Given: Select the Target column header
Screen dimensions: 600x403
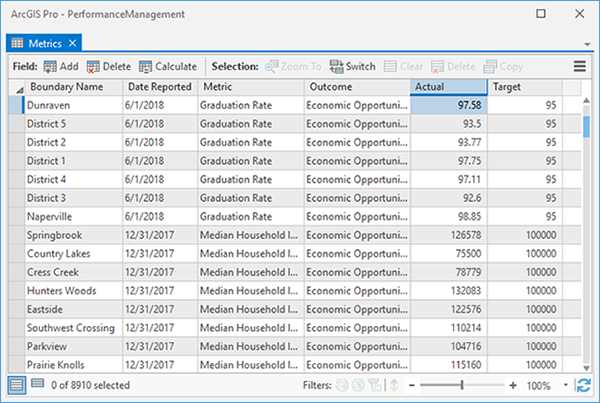Looking at the screenshot, I should tap(525, 87).
